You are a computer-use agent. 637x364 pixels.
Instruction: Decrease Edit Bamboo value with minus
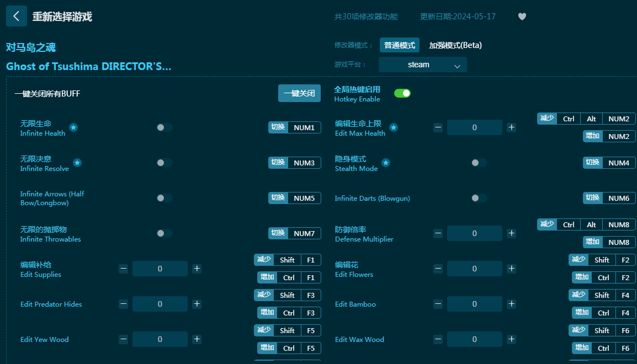coord(438,304)
